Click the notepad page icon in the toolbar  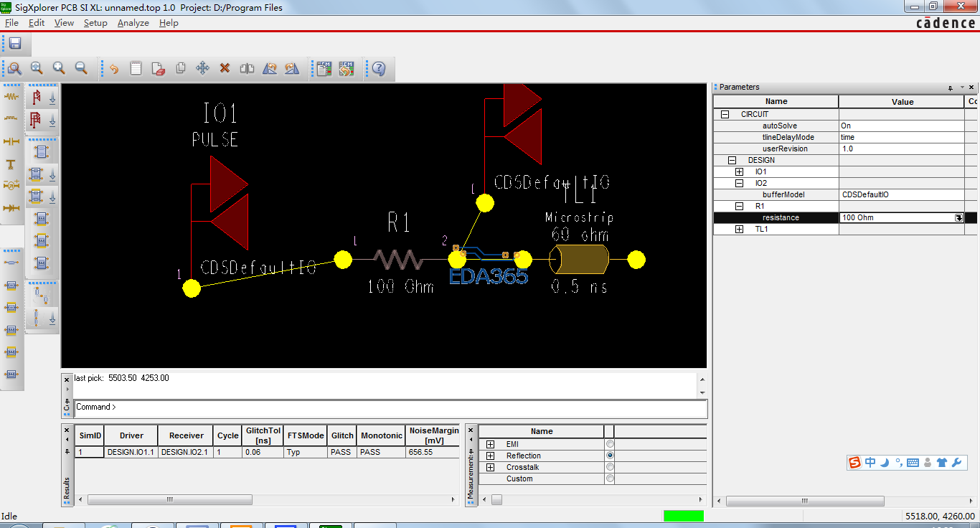(136, 69)
